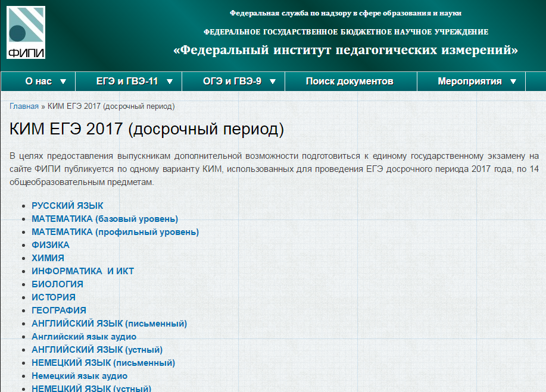
Task: Open АНГЛИЙСКИЙ ЯЗЫК (письменный) link
Action: point(110,324)
